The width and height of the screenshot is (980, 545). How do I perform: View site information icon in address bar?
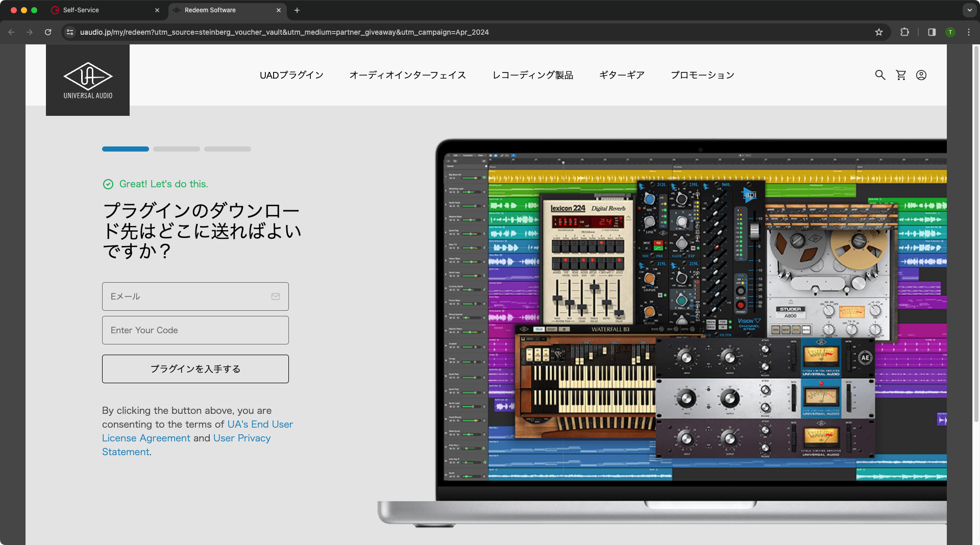[x=70, y=32]
